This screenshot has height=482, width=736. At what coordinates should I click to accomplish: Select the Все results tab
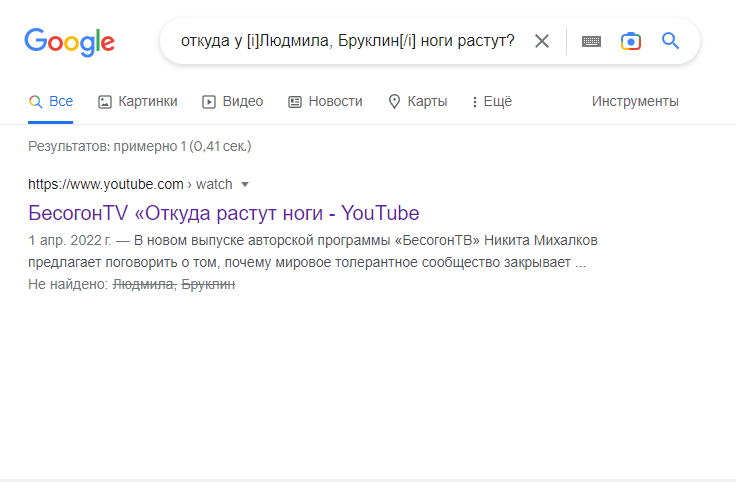(x=51, y=101)
